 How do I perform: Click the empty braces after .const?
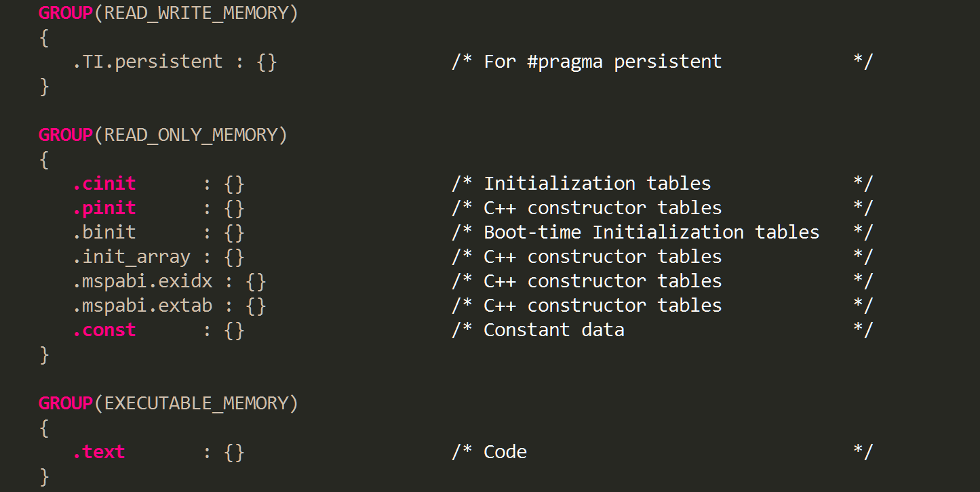pyautogui.click(x=234, y=330)
